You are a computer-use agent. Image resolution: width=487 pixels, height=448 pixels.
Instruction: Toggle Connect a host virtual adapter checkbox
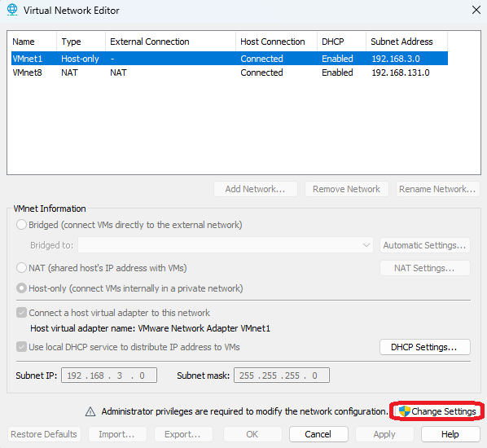tap(21, 313)
